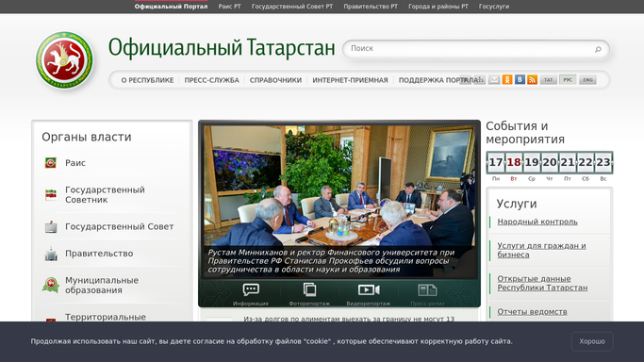The image size is (644, 362).
Task: Select the Видеорепортаж icon under the photo
Action: click(369, 290)
